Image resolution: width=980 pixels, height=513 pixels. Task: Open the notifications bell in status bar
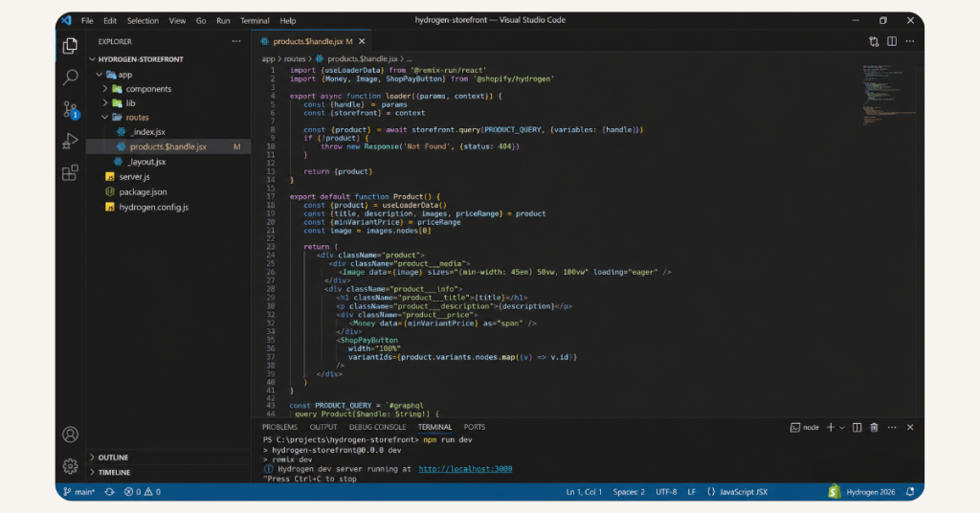910,492
